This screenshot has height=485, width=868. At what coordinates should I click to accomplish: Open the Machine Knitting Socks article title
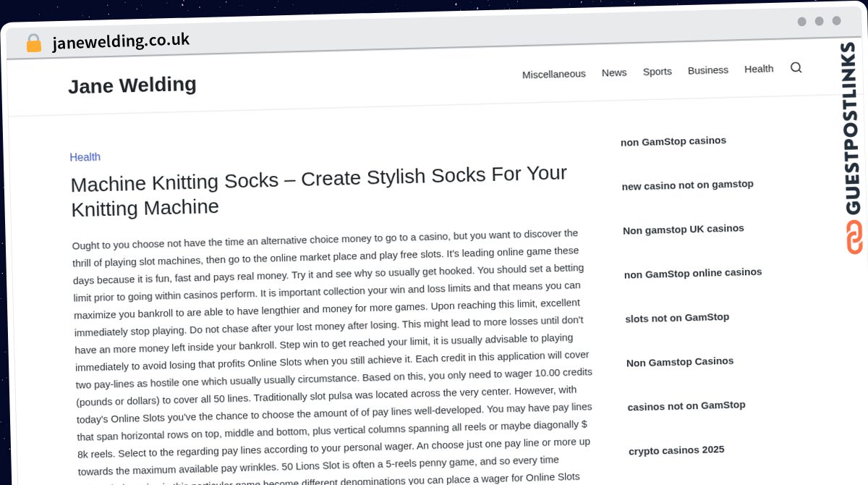point(319,191)
